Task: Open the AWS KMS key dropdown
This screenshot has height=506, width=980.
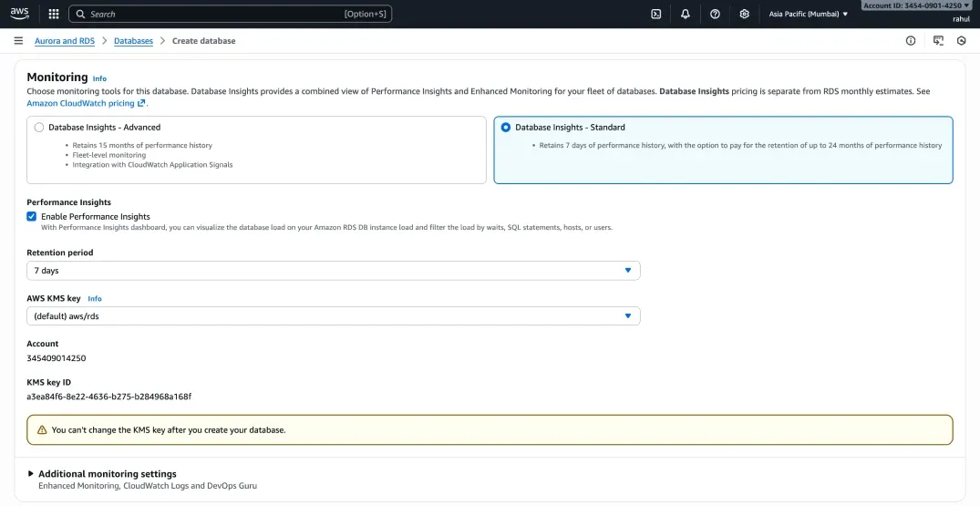Action: click(x=333, y=316)
